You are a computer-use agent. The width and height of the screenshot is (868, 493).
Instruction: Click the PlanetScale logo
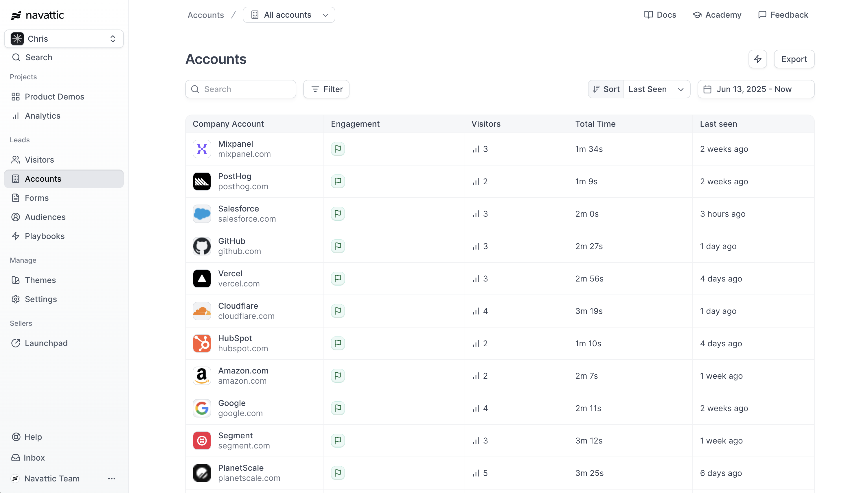pyautogui.click(x=202, y=473)
